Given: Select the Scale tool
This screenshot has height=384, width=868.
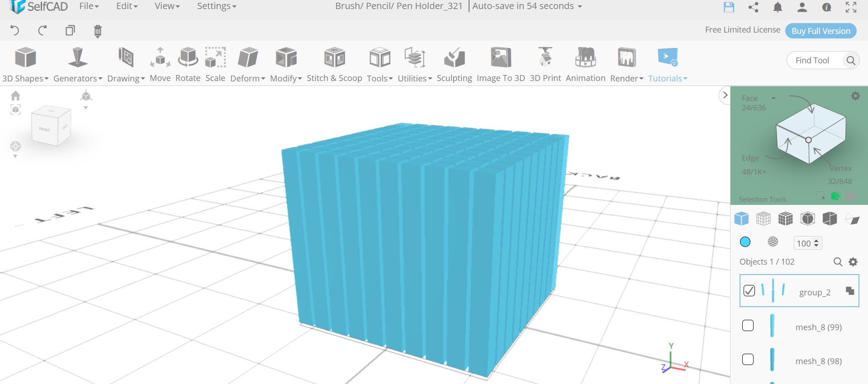Looking at the screenshot, I should click(215, 65).
